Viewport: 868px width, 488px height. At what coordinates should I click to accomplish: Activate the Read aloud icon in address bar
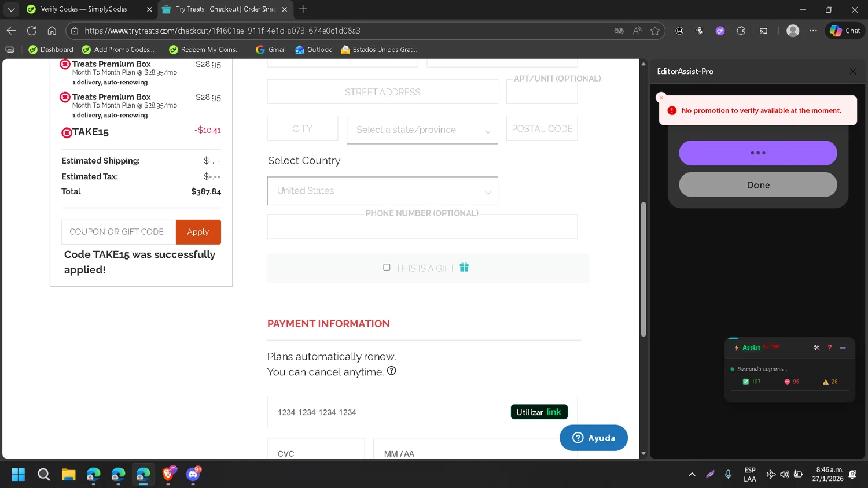637,31
